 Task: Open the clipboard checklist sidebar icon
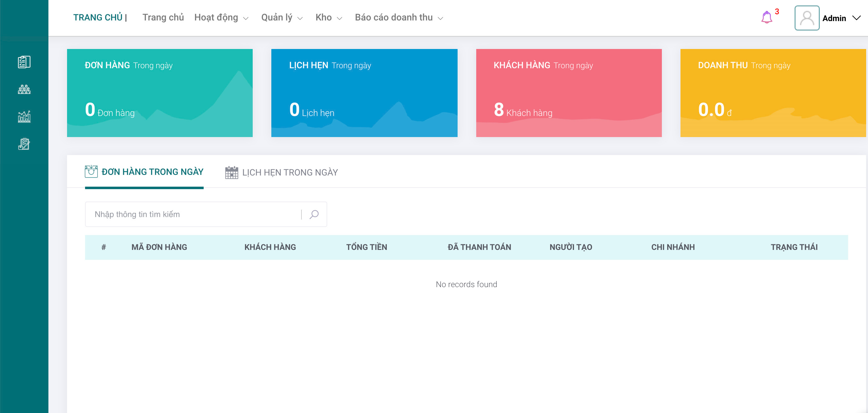(24, 62)
